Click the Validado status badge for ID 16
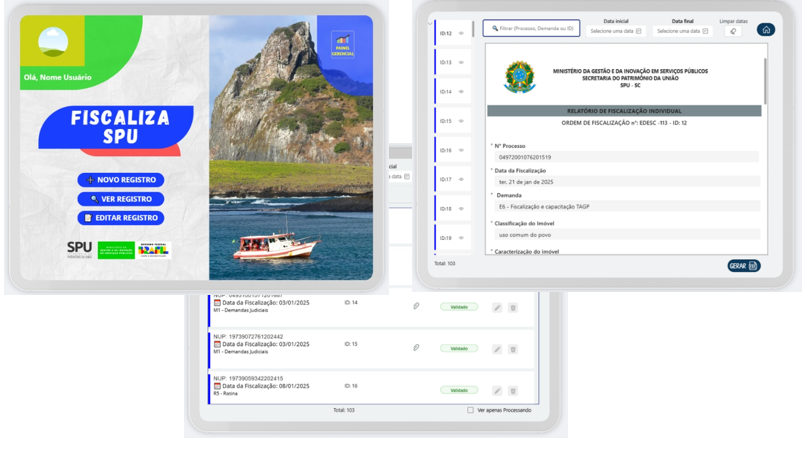 tap(459, 390)
